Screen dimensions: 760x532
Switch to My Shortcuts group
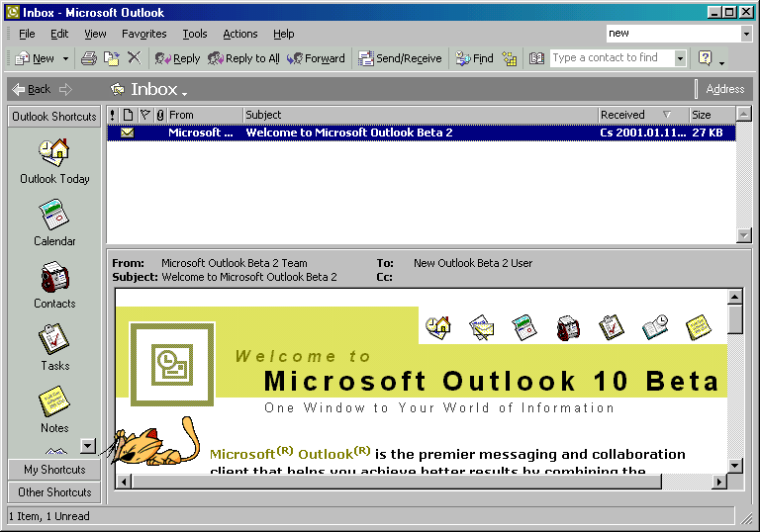click(x=54, y=470)
